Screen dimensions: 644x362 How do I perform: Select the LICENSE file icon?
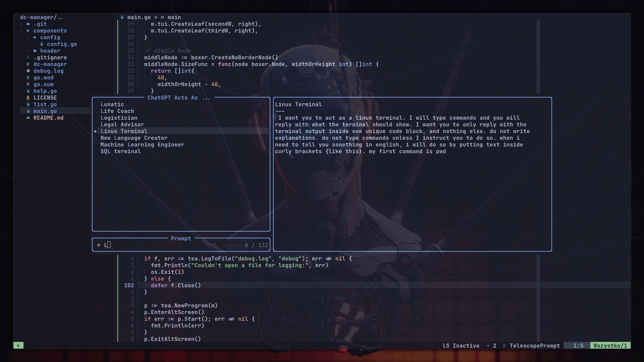(x=28, y=98)
